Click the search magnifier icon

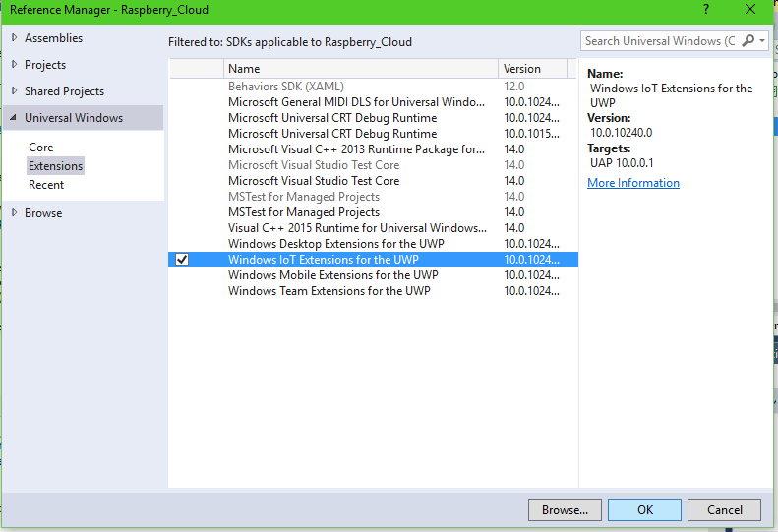click(748, 40)
